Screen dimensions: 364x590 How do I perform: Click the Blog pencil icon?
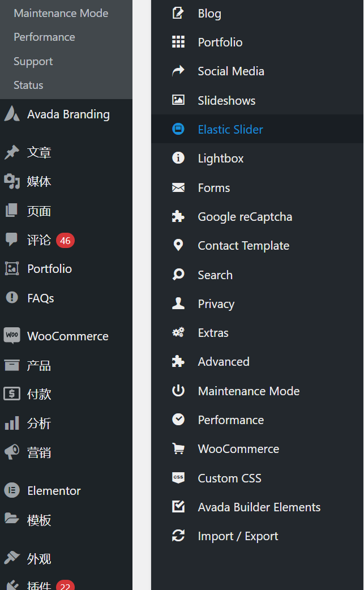click(178, 13)
